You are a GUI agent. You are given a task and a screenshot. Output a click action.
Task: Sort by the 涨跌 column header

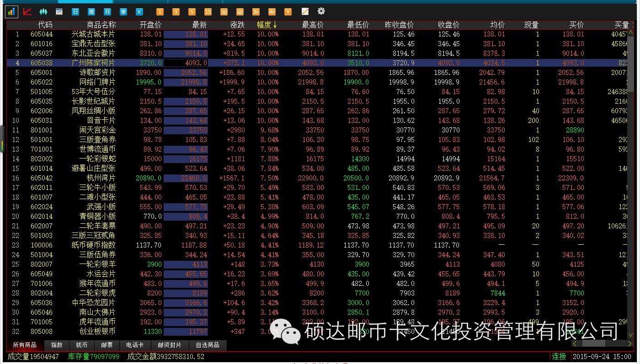point(237,25)
